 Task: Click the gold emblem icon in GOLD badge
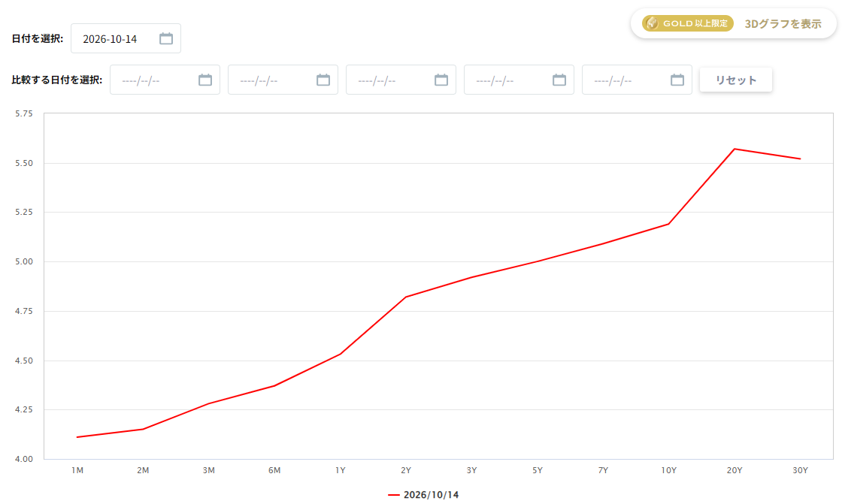(652, 23)
